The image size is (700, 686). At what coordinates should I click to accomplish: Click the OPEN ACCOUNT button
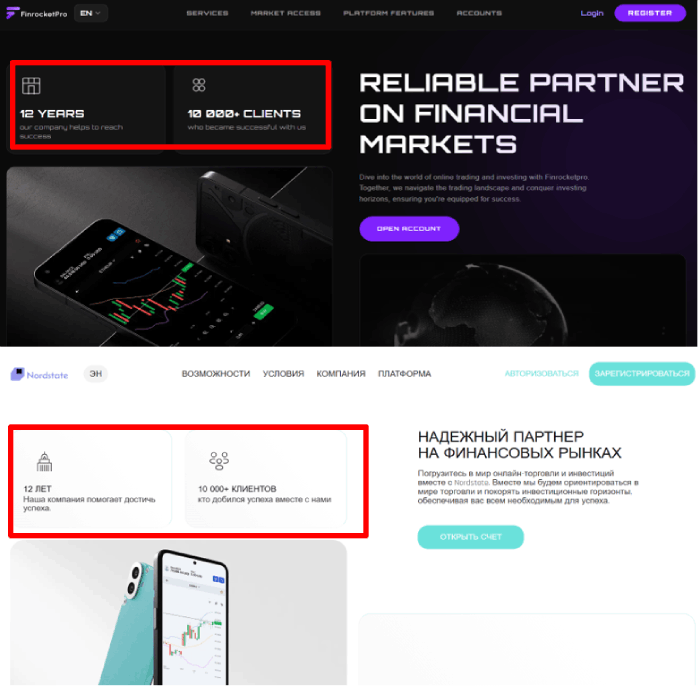[x=409, y=229]
